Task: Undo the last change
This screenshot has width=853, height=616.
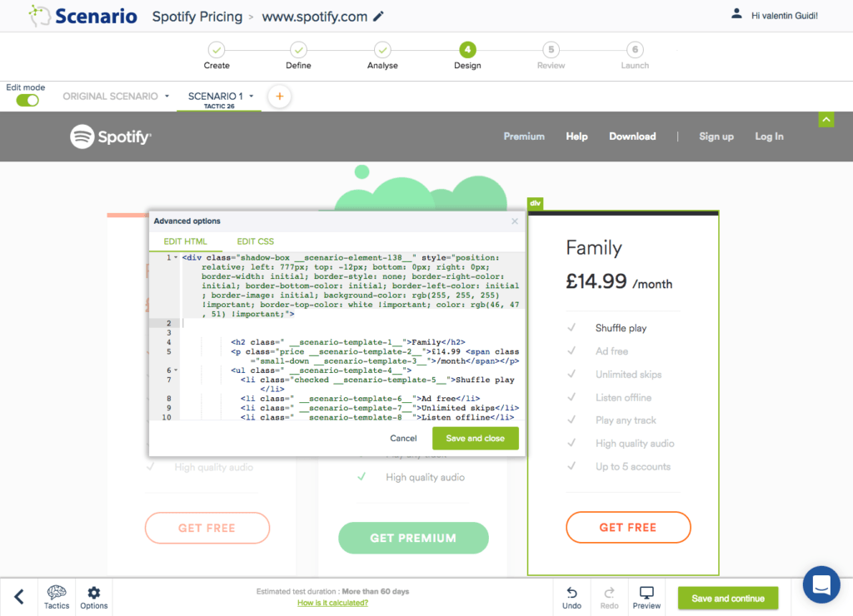Action: tap(571, 598)
